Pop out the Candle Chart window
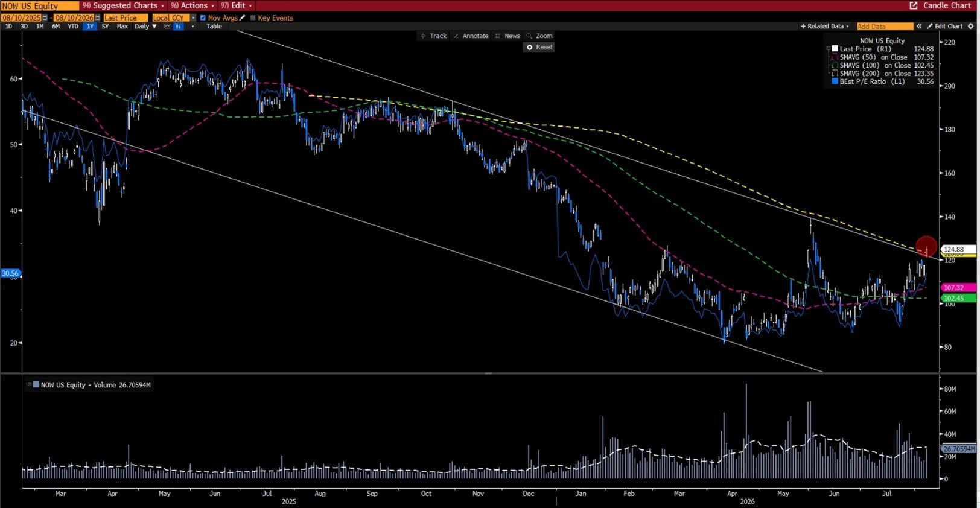Viewport: 980px width, 508px height. click(914, 5)
